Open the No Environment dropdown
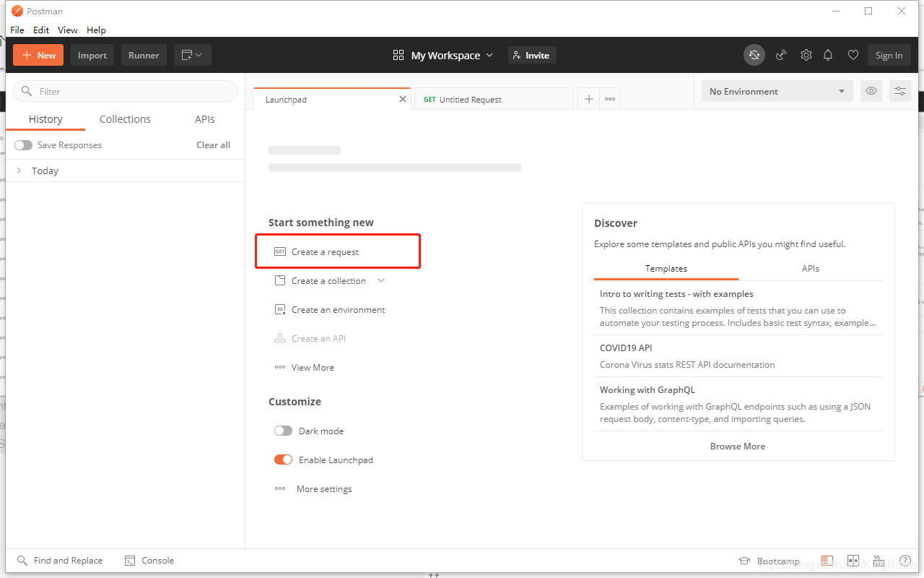The width and height of the screenshot is (924, 578). pyautogui.click(x=777, y=91)
